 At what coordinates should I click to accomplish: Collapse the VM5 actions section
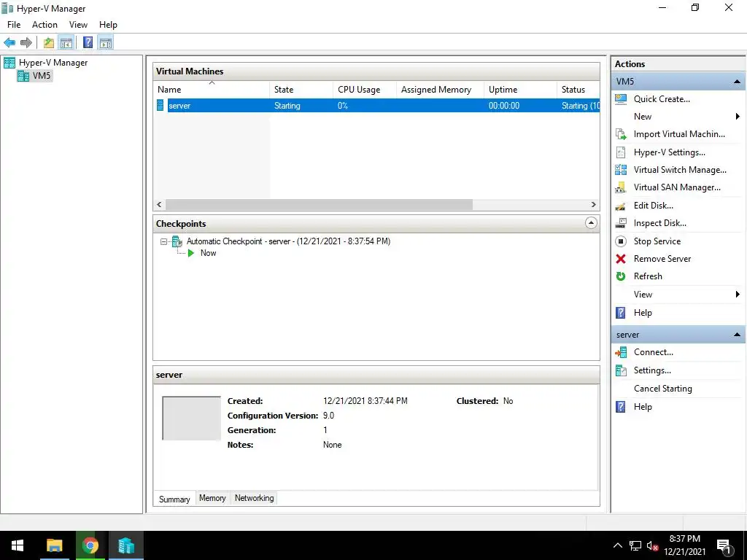(x=737, y=82)
